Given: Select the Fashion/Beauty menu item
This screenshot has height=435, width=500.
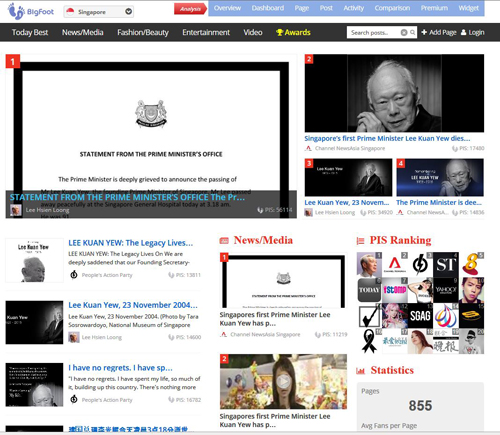Looking at the screenshot, I should click(x=143, y=32).
